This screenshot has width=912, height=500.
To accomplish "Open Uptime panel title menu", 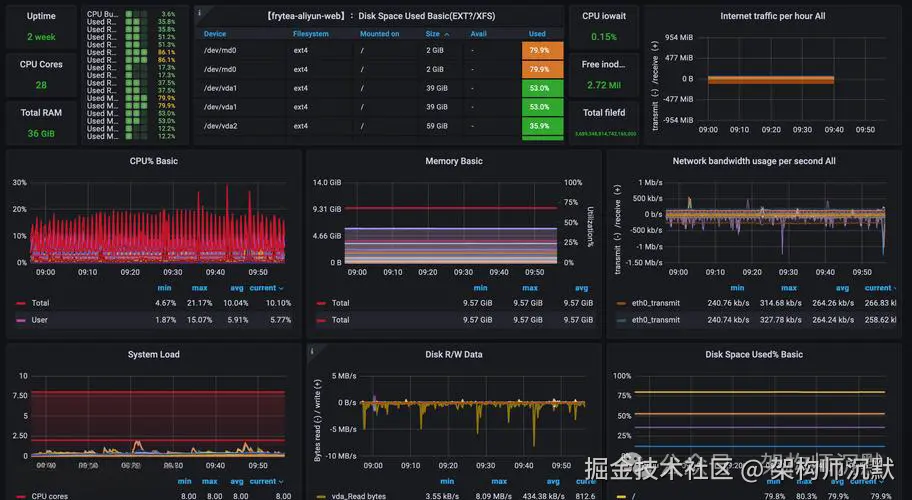I will 41,16.
